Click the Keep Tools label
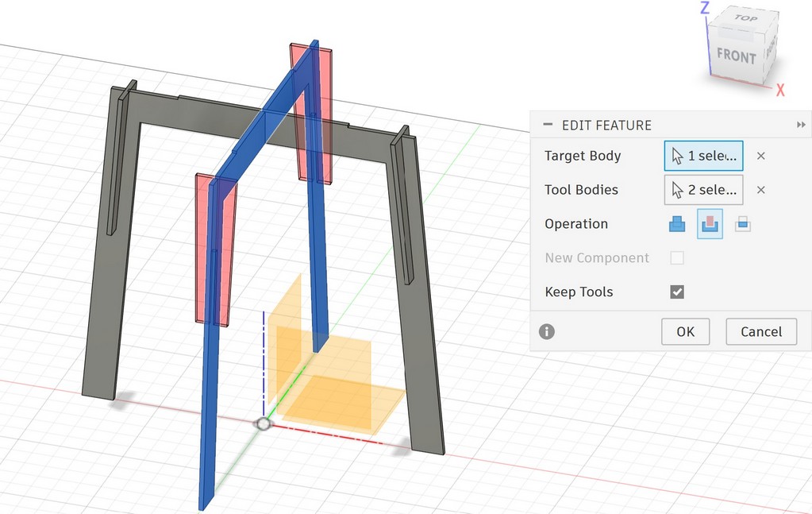The width and height of the screenshot is (812, 514). [579, 292]
